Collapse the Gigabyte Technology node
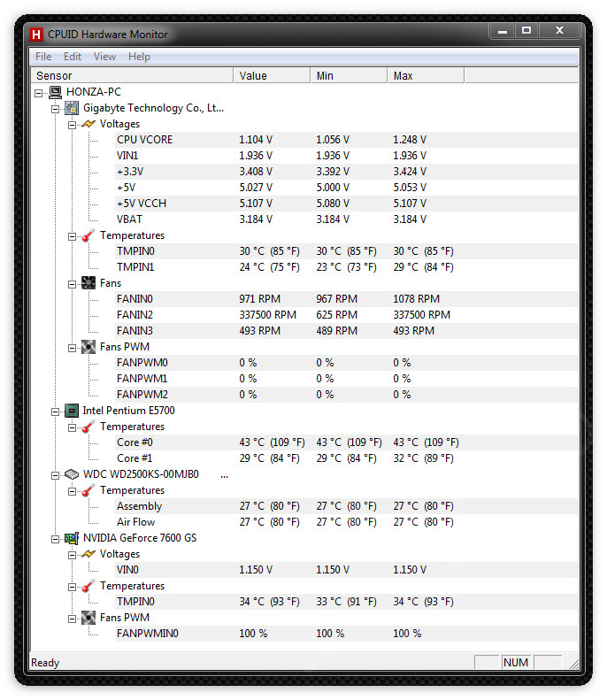Image resolution: width=607 pixels, height=700 pixels. (56, 110)
